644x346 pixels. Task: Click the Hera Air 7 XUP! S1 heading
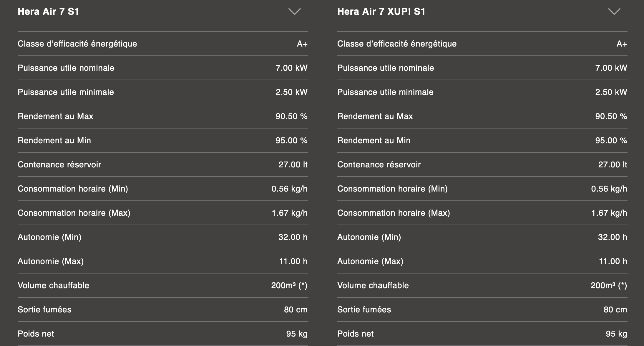[381, 11]
